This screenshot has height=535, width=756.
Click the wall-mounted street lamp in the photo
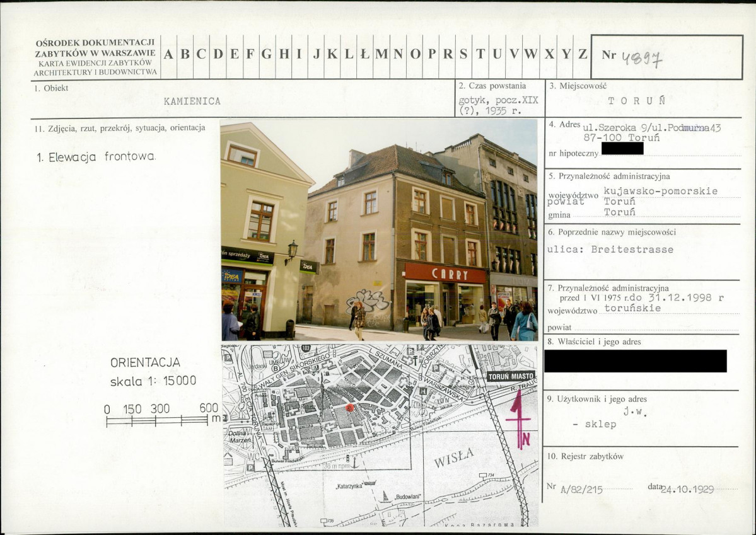pos(291,250)
